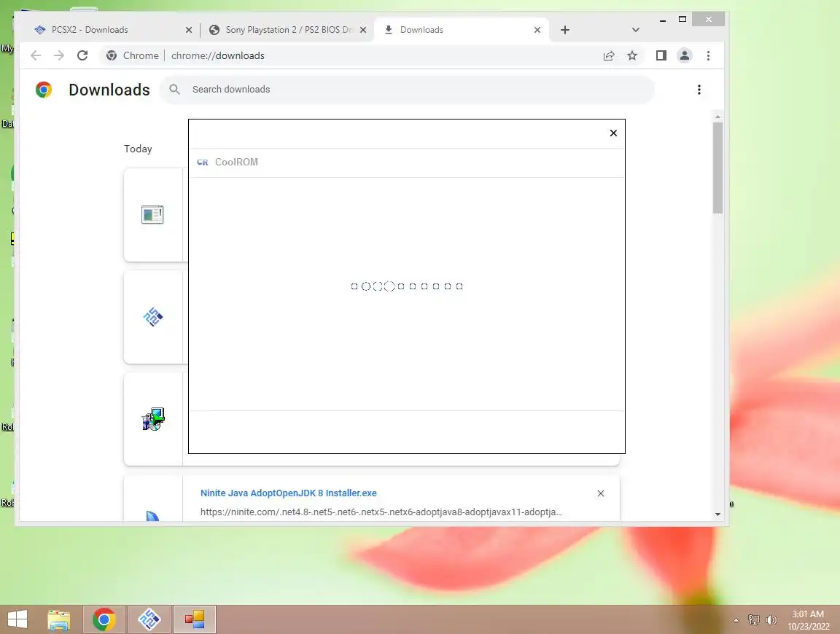Go forward to next page
Viewport: 840px width, 634px height.
point(59,55)
